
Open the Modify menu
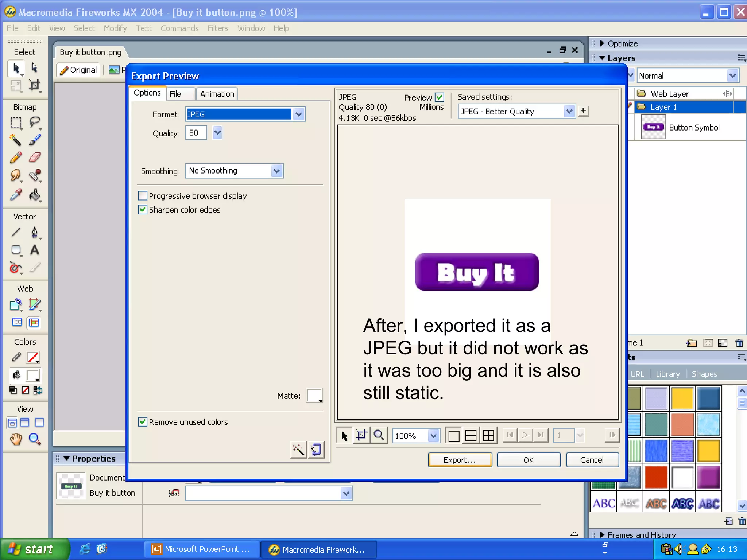(x=115, y=28)
